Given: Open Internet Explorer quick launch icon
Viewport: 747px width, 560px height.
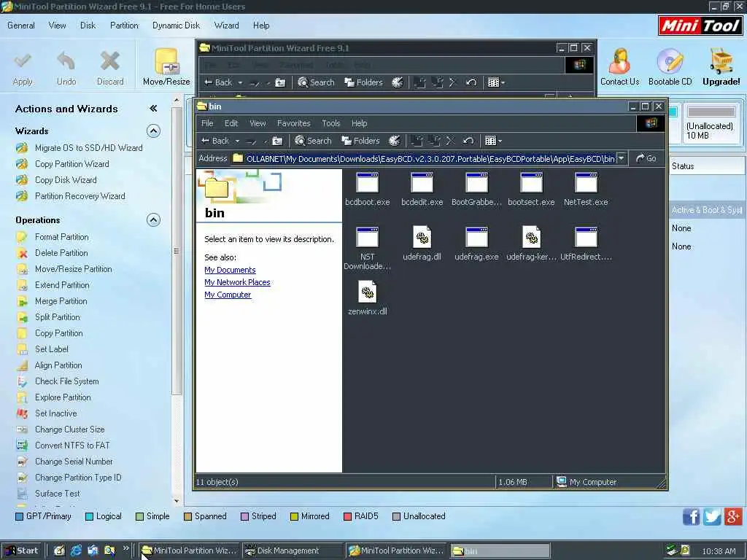Looking at the screenshot, I should pyautogui.click(x=76, y=551).
